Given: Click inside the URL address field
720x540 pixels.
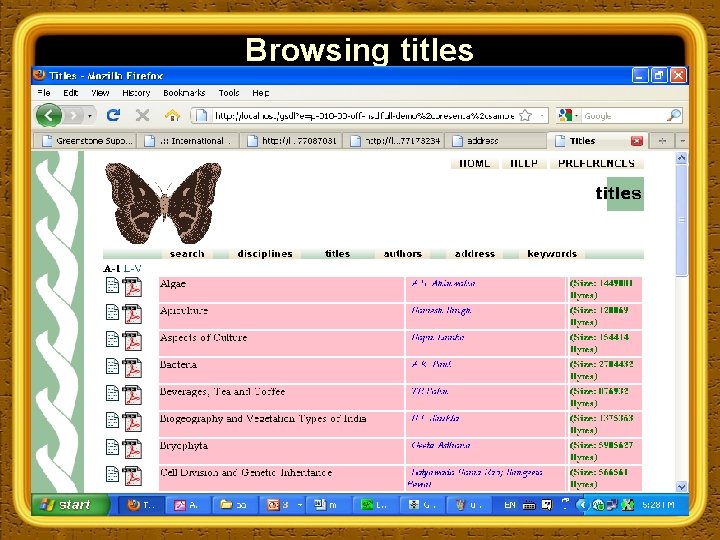Looking at the screenshot, I should point(364,116).
